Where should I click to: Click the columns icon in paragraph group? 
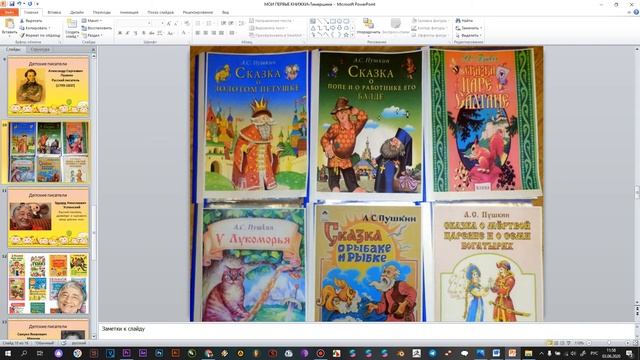click(232, 33)
